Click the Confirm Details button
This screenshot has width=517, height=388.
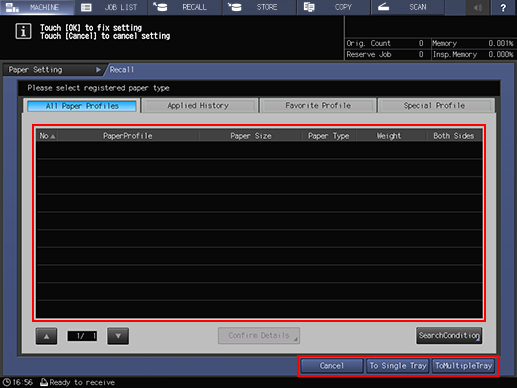pyautogui.click(x=259, y=335)
